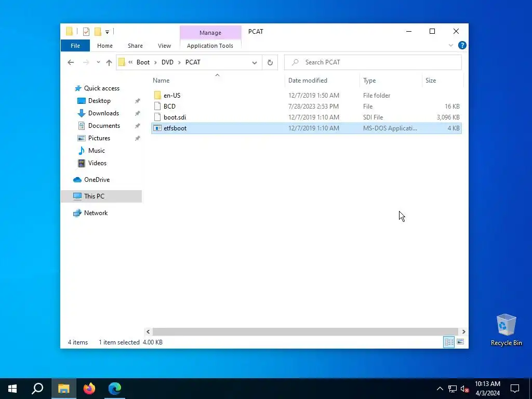This screenshot has height=399, width=532.
Task: Click the Boot breadcrumb in address bar
Action: pyautogui.click(x=143, y=62)
